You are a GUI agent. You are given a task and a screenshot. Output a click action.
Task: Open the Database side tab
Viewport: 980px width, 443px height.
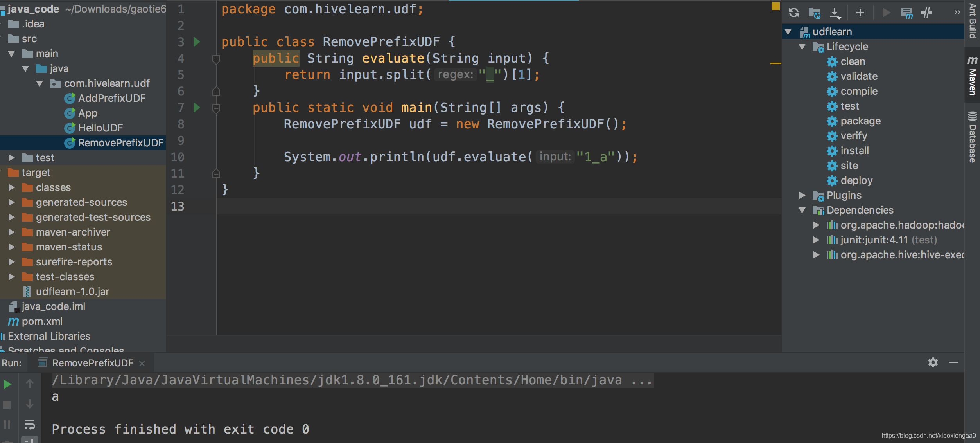[x=972, y=137]
